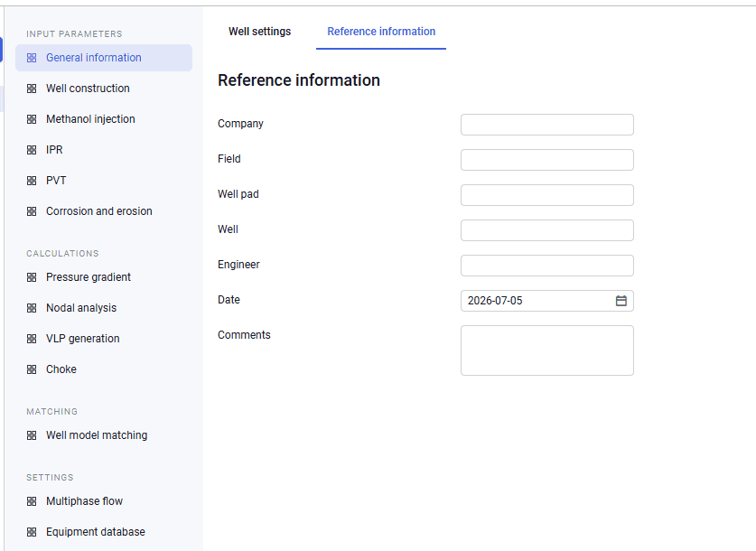756x551 pixels.
Task: Click the VLP generation sidebar icon
Action: (x=32, y=339)
